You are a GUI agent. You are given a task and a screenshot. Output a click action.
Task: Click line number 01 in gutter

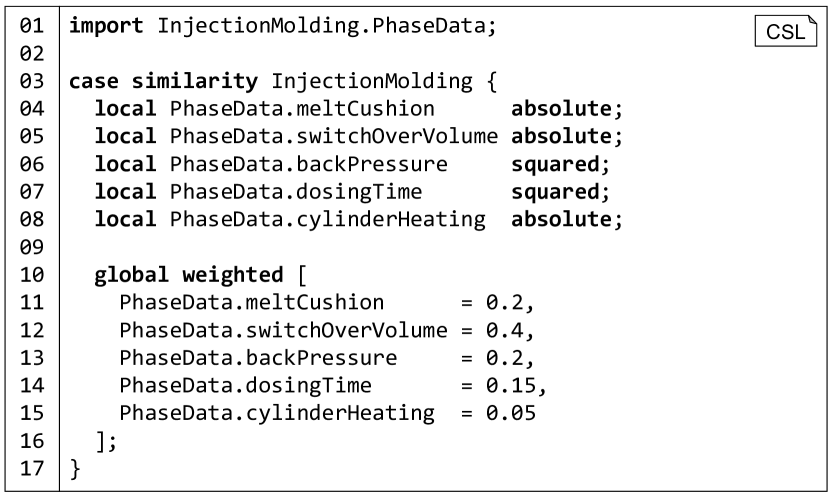[32, 25]
